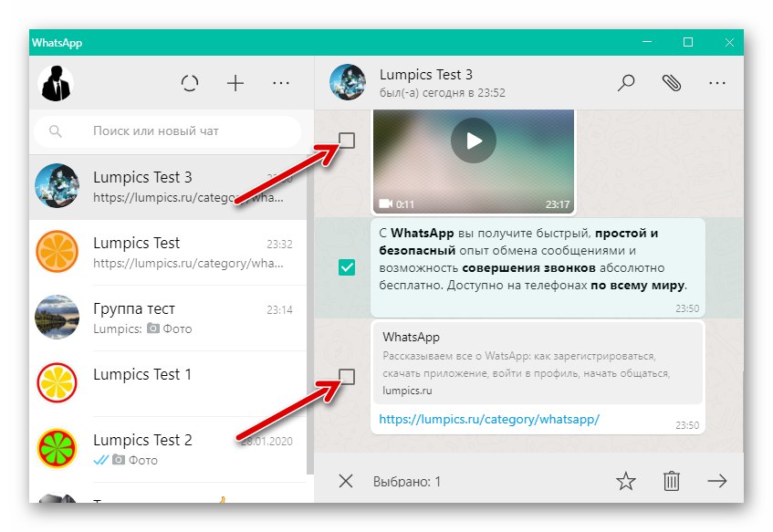Screen dimensions: 773x532
Task: Open the 'Группа тест' group chat
Action: (x=168, y=318)
